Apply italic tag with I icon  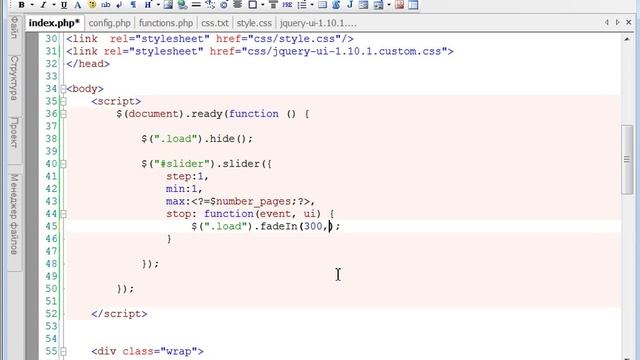(x=43, y=5)
